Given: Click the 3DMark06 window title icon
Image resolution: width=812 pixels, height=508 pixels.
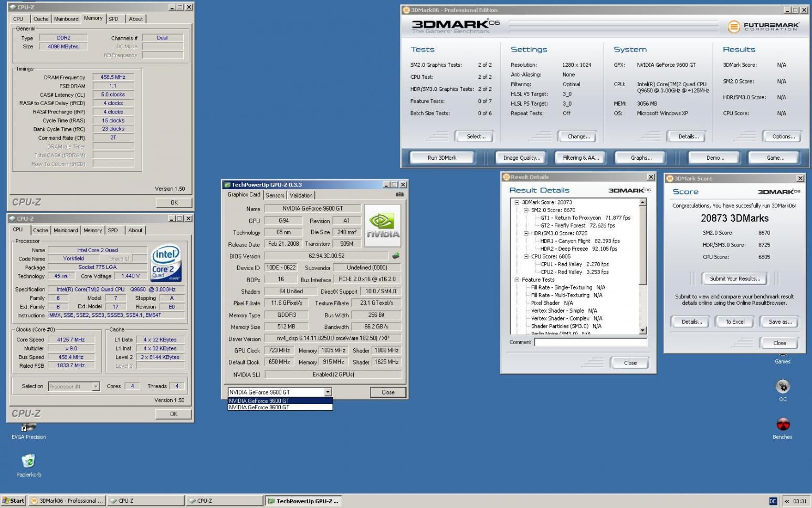Looking at the screenshot, I should 406,10.
